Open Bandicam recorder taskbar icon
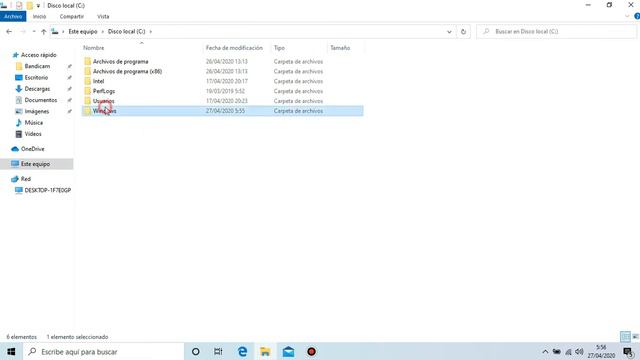The height and width of the screenshot is (360, 640). coord(311,351)
